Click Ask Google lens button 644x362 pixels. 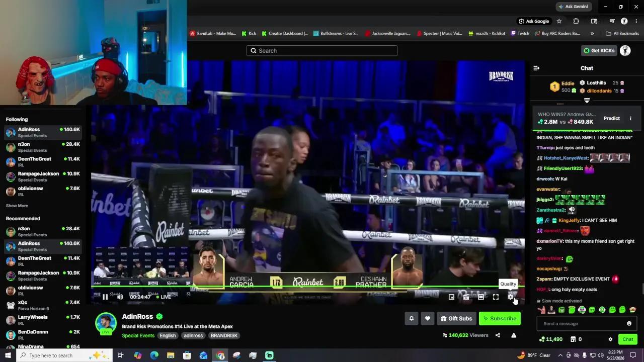click(x=534, y=21)
